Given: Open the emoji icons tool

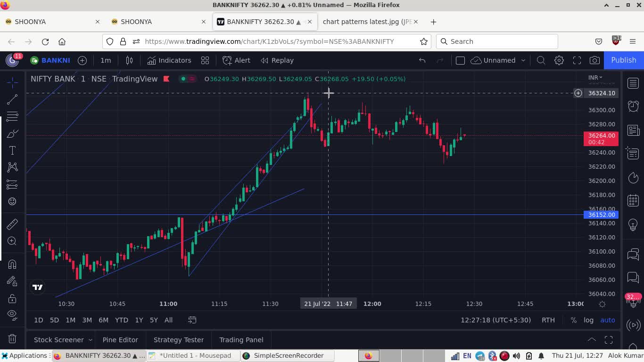Looking at the screenshot, I should [12, 201].
